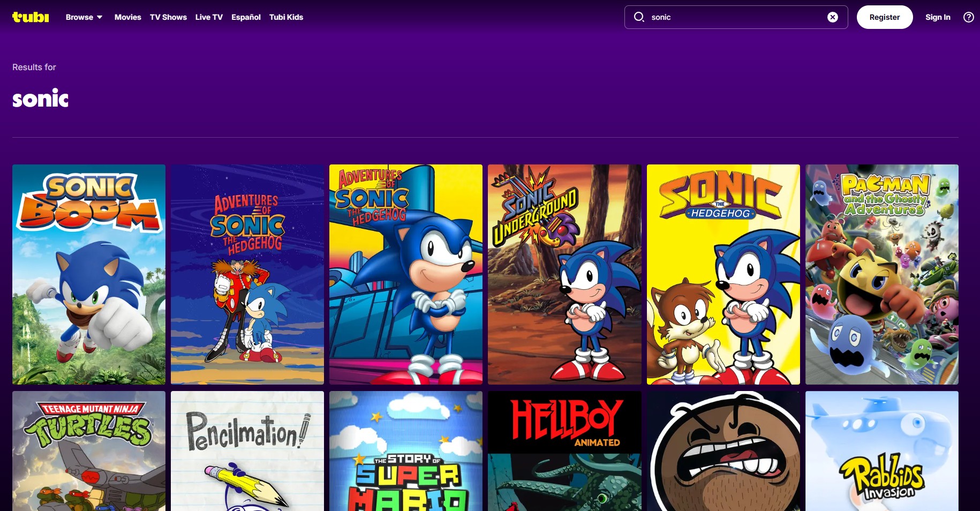Click the Register button
This screenshot has width=980, height=511.
pyautogui.click(x=885, y=17)
